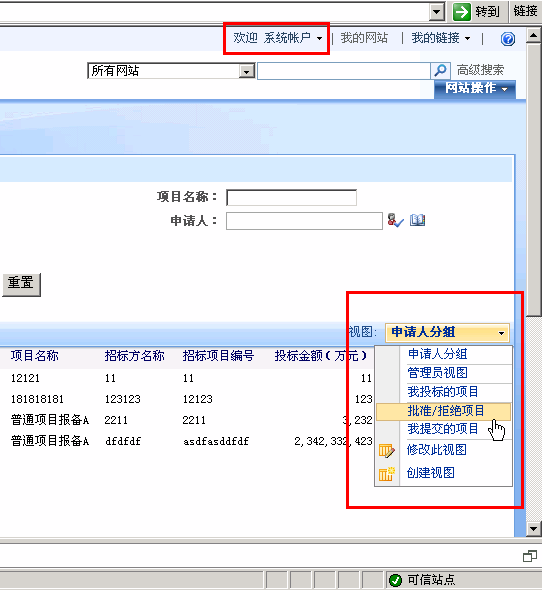Click the 181818181 project name cell

(37, 399)
